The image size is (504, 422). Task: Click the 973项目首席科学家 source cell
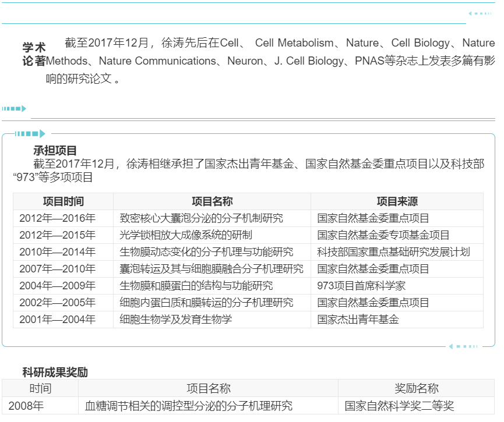tap(361, 286)
